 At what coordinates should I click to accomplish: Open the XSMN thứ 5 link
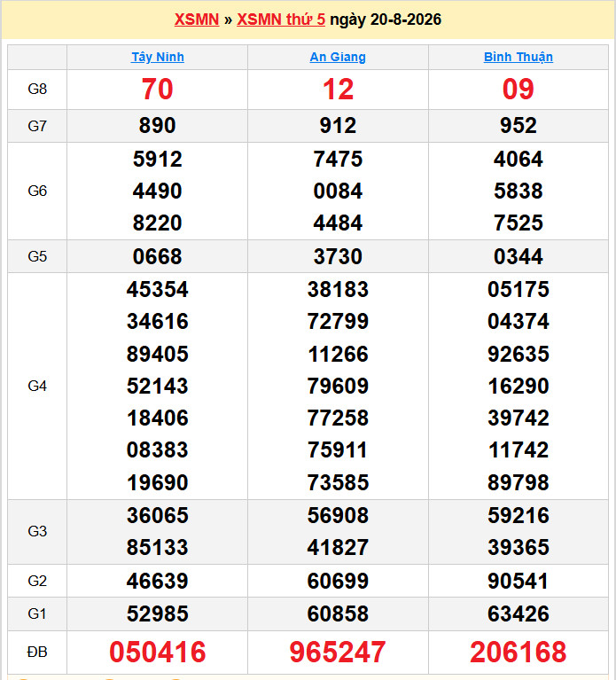[281, 20]
